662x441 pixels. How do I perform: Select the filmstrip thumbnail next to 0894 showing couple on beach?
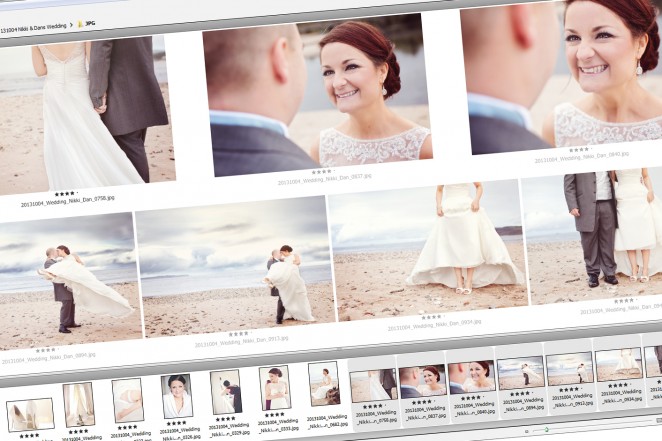[x=570, y=368]
